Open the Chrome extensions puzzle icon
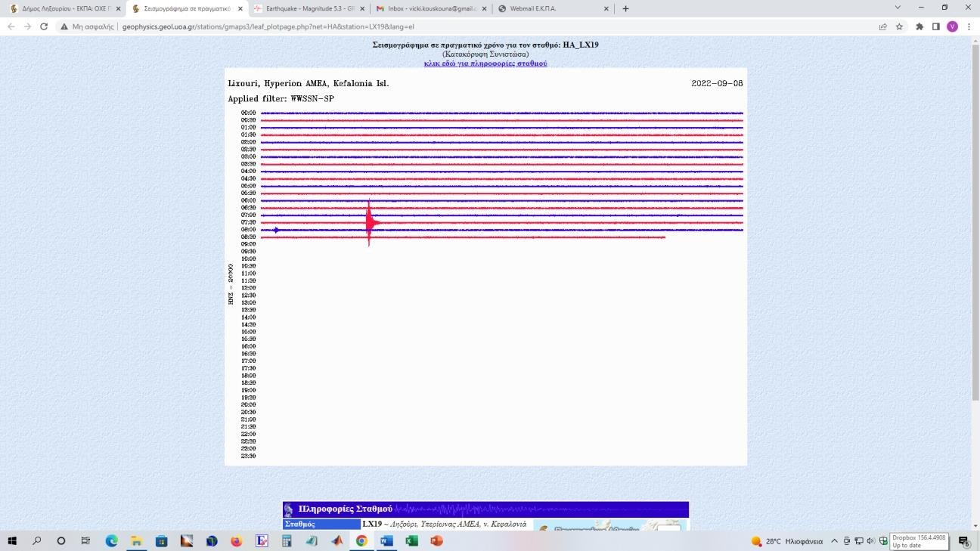 tap(919, 26)
